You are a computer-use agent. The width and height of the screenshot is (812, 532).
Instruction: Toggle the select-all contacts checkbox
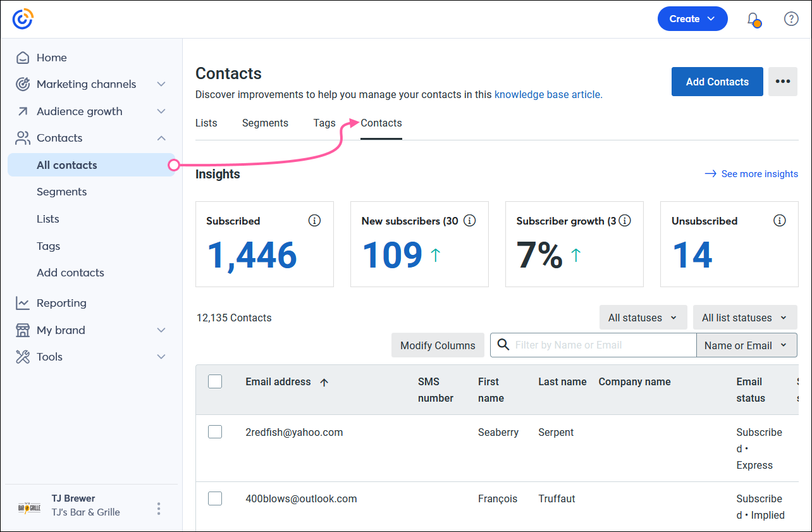pyautogui.click(x=215, y=381)
